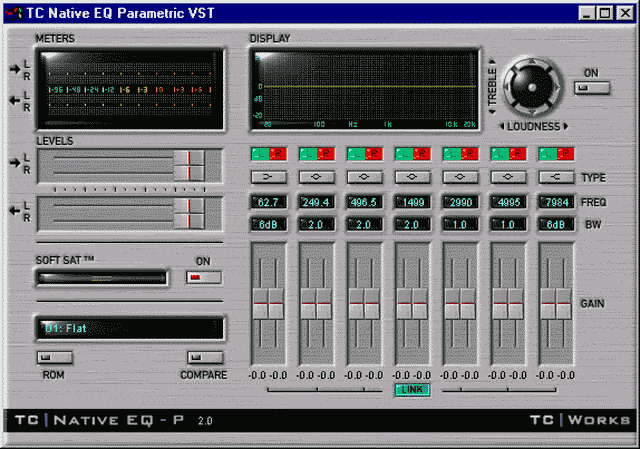Screen dimensions: 640x449
Task: Click the level meters display
Action: point(130,90)
